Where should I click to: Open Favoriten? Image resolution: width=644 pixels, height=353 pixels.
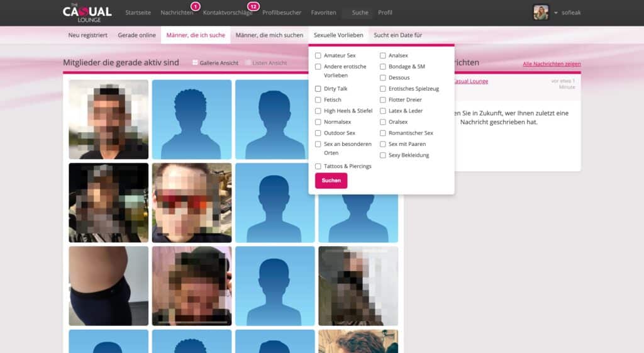pyautogui.click(x=323, y=13)
